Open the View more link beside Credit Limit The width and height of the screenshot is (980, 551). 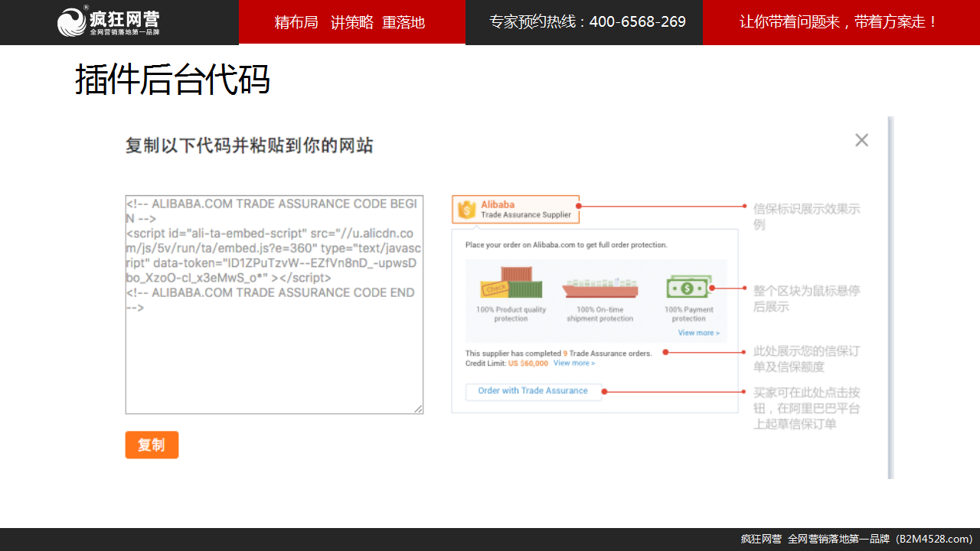[574, 364]
